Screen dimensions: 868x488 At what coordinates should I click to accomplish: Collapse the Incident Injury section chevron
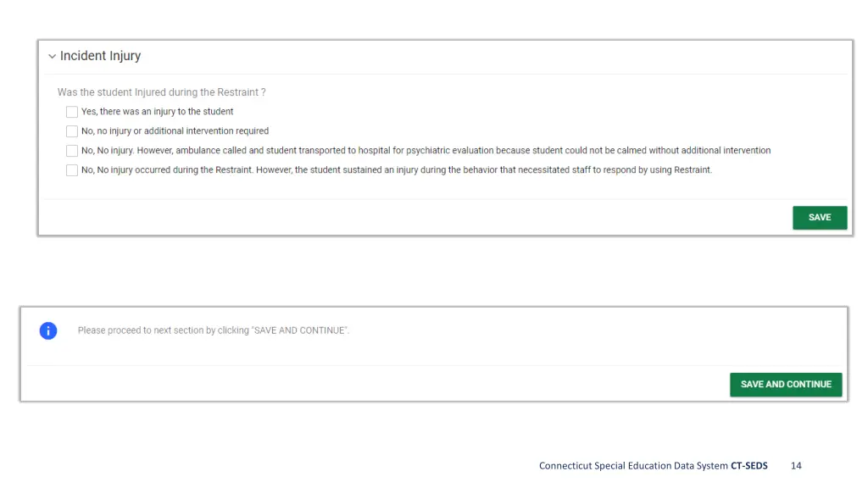(52, 57)
